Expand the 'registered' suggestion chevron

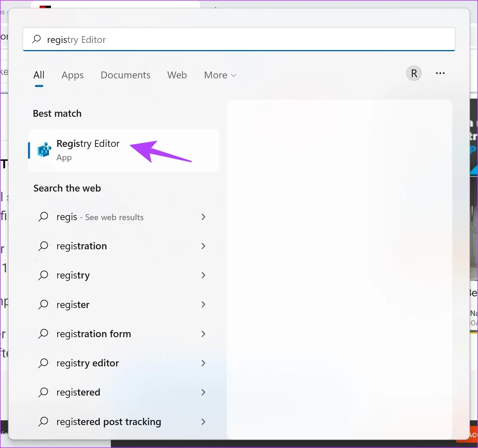point(203,392)
